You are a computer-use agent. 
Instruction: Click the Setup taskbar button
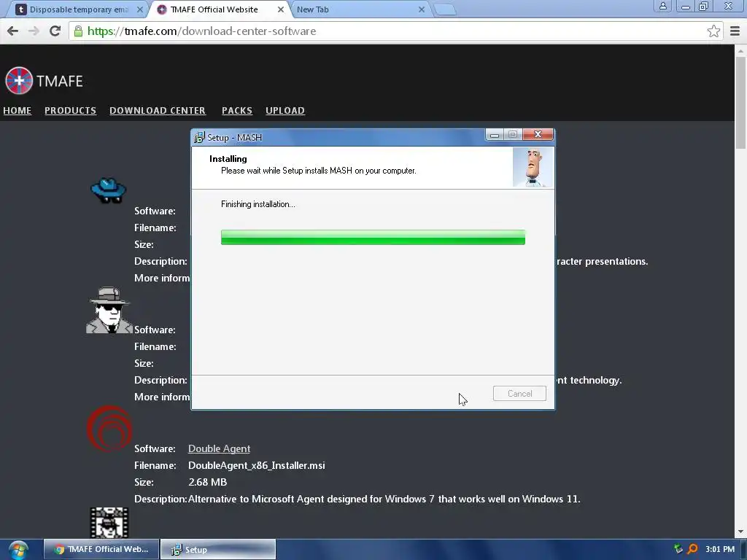coord(218,550)
